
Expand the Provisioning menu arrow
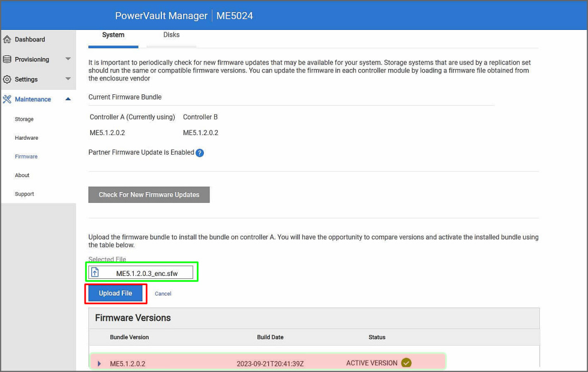pos(68,59)
